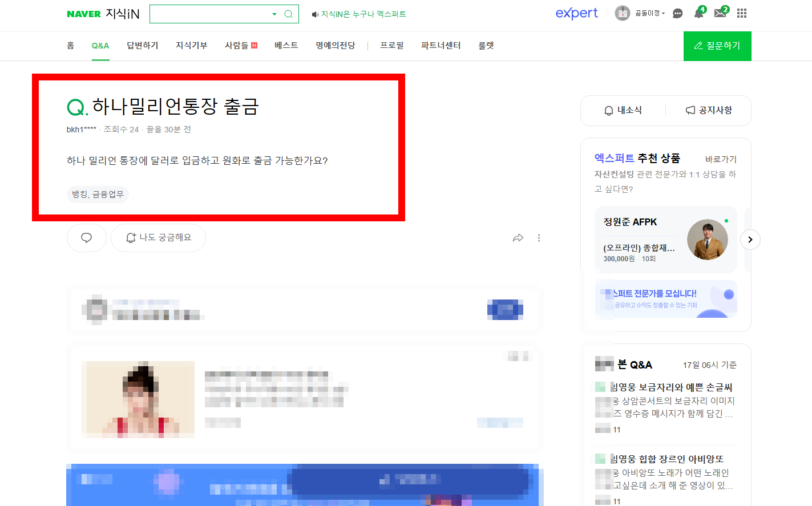Open the eXpert service link

(576, 13)
